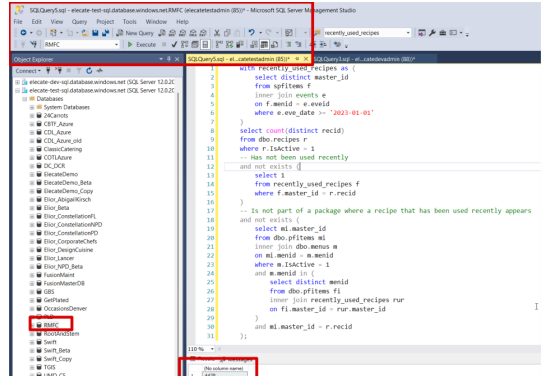Viewport: 551px width, 376px height.
Task: Open the RMFC available databases dropdown
Action: coord(116,44)
